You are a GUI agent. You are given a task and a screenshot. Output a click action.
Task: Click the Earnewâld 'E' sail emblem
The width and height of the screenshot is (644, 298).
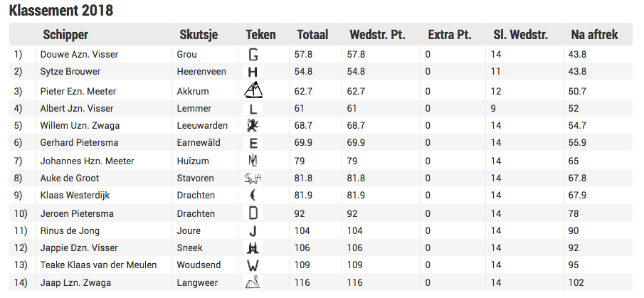253,143
